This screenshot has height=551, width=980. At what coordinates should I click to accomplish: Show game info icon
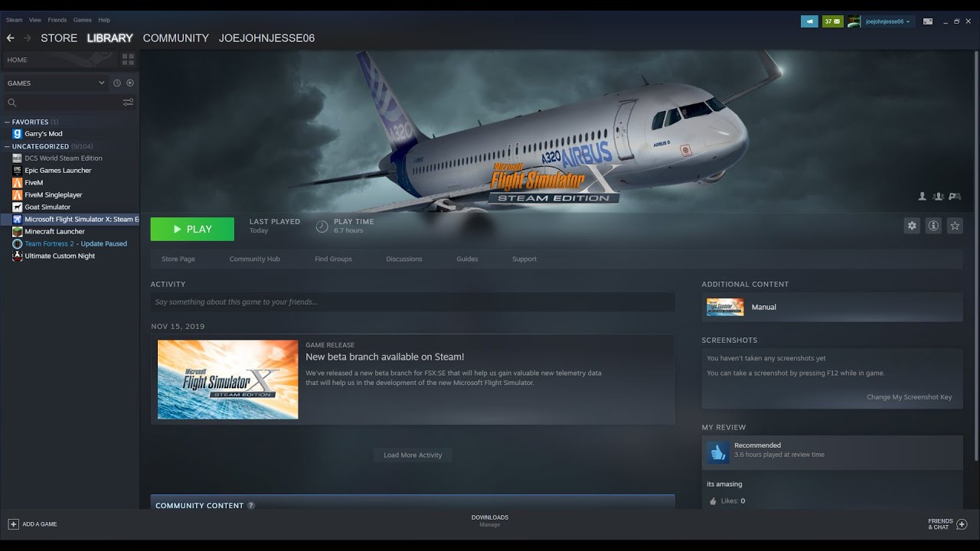pyautogui.click(x=933, y=226)
